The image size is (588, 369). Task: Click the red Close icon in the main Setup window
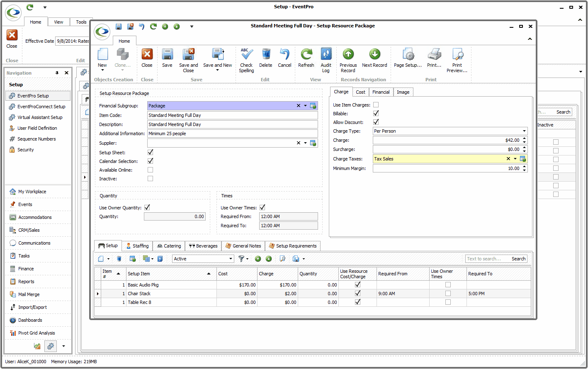(12, 35)
